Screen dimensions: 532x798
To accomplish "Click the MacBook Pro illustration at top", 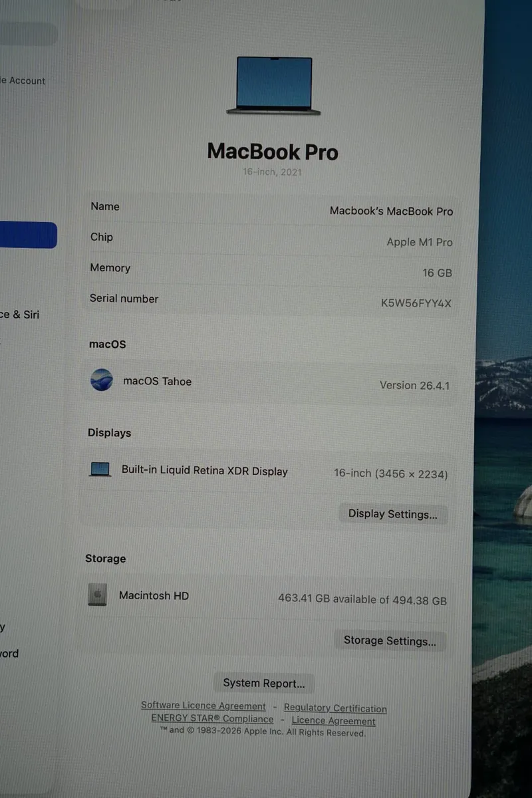I will [x=273, y=85].
